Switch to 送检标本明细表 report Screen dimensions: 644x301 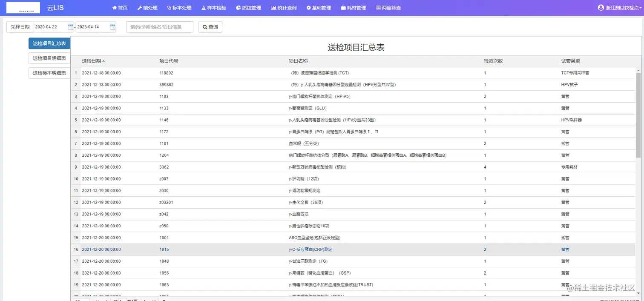click(x=49, y=73)
